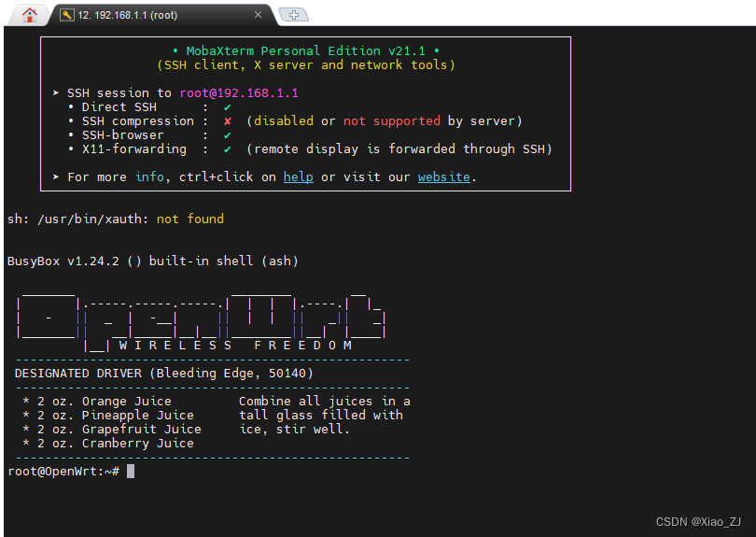This screenshot has width=756, height=537.
Task: Click the '2 oz. Pineapple Juice' line
Action: click(x=108, y=416)
